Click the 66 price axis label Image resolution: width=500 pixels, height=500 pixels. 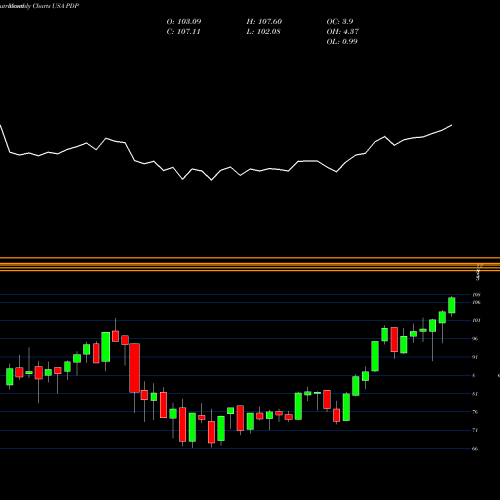[475, 449]
